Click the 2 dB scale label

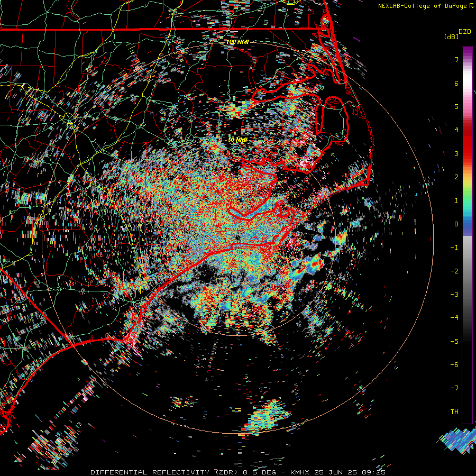point(456,177)
